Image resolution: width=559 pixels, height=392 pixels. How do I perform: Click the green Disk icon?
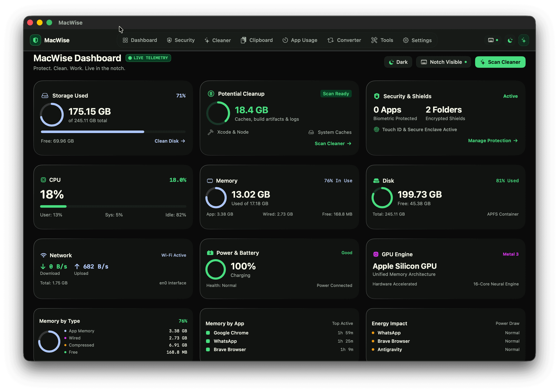pyautogui.click(x=376, y=181)
